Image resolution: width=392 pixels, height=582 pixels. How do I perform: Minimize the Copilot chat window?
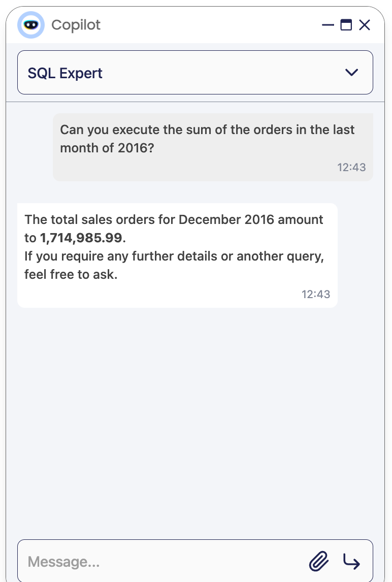(x=328, y=25)
